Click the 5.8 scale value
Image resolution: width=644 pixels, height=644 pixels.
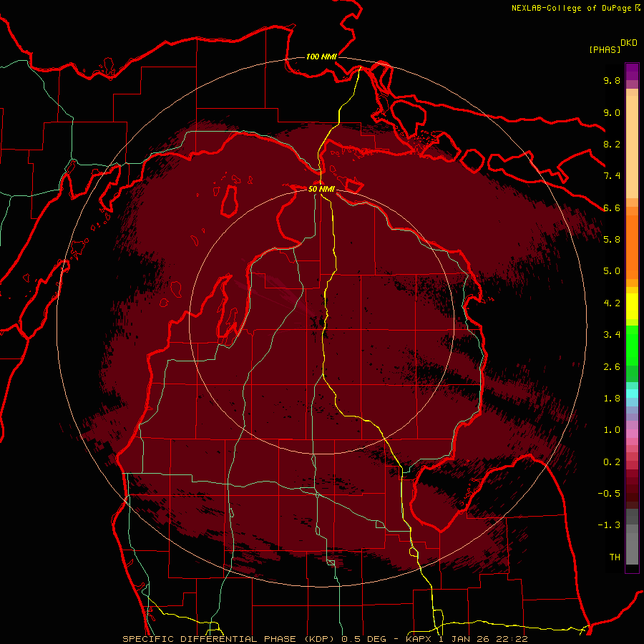click(612, 240)
